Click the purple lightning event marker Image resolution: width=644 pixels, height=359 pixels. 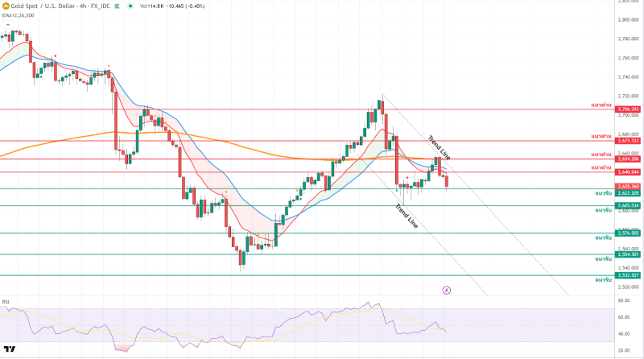447,289
